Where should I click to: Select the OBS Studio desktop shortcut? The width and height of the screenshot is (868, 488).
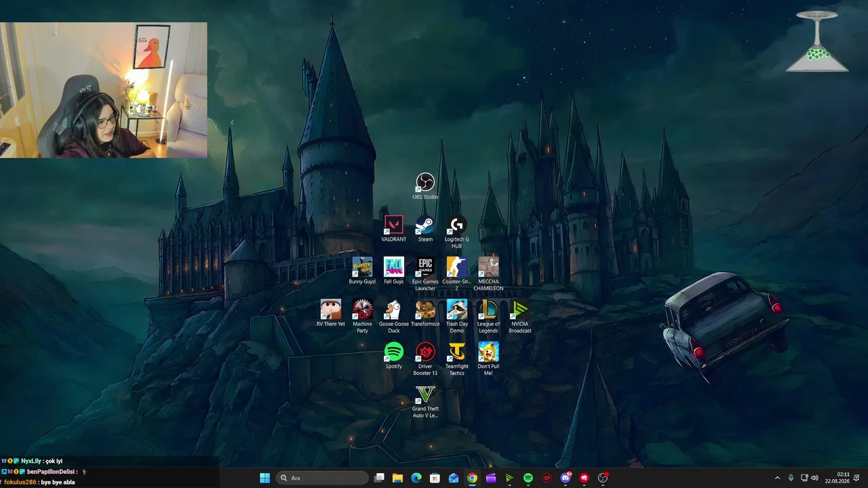tap(425, 186)
